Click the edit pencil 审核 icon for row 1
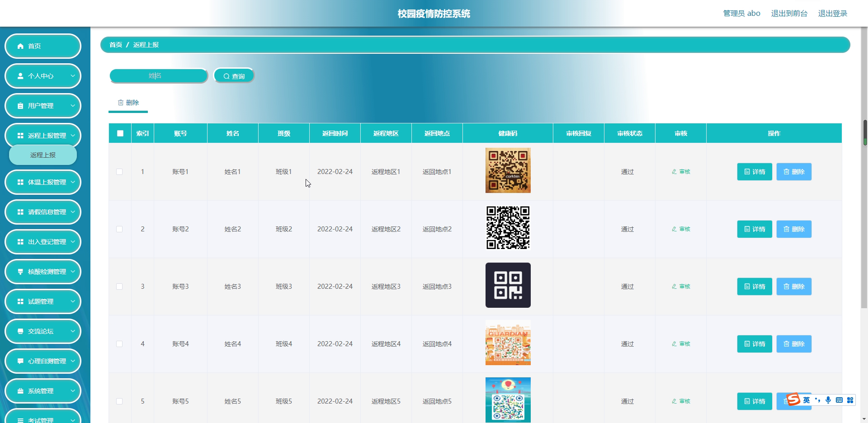This screenshot has width=868, height=423. tap(674, 172)
